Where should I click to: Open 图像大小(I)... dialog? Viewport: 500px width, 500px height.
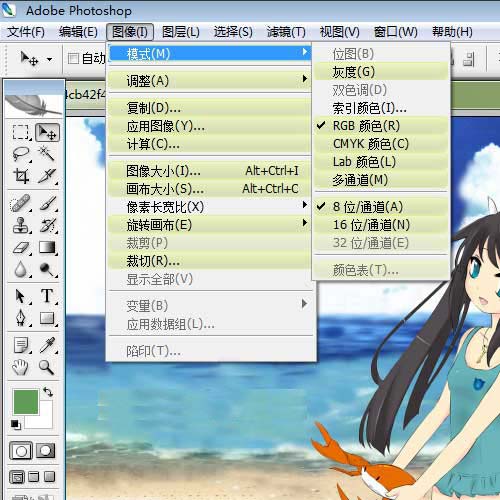210,171
